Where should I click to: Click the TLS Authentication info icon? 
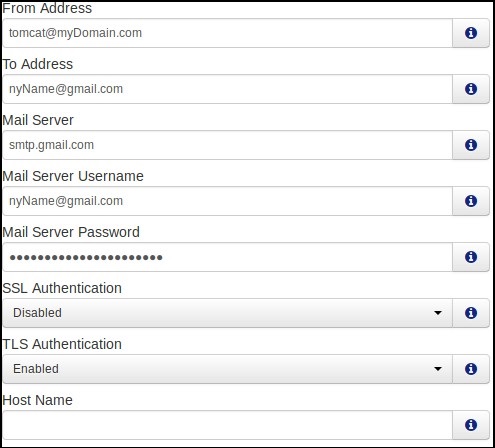tap(471, 369)
